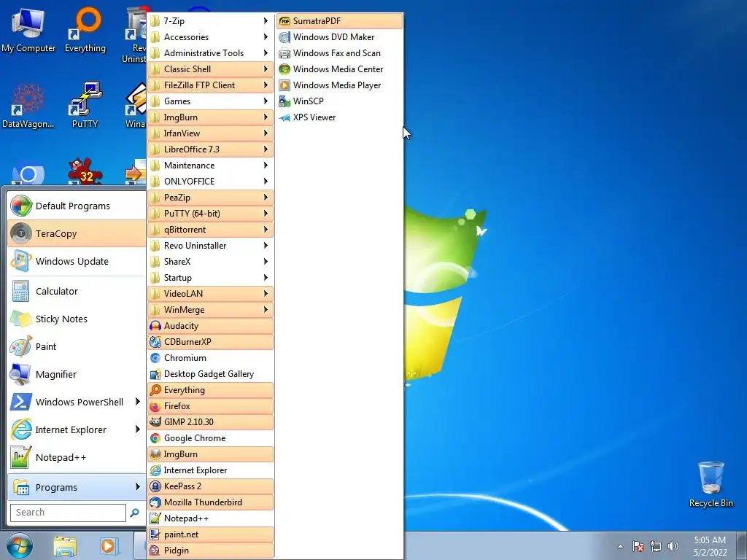The width and height of the screenshot is (747, 560).
Task: Expand the Administrative Tools folder
Action: 211,52
